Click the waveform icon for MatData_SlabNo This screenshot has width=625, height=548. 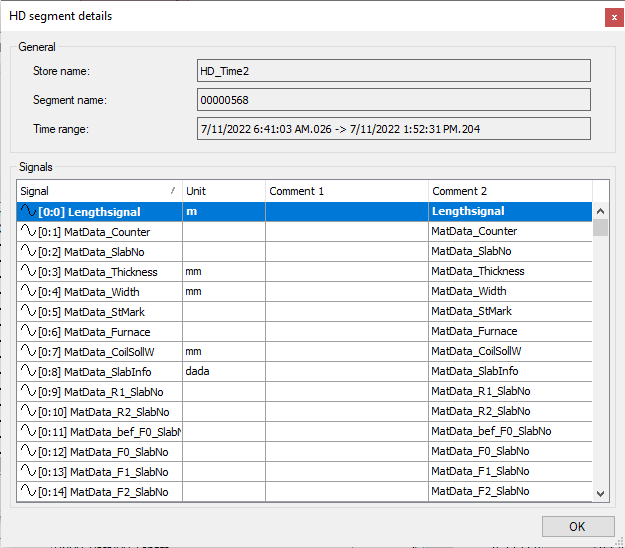coord(28,252)
